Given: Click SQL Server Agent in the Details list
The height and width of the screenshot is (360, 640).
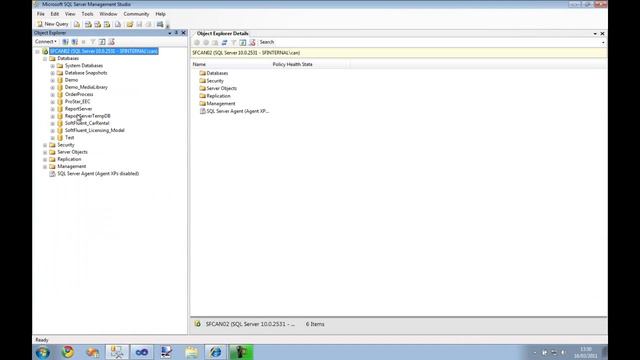Looking at the screenshot, I should point(238,111).
